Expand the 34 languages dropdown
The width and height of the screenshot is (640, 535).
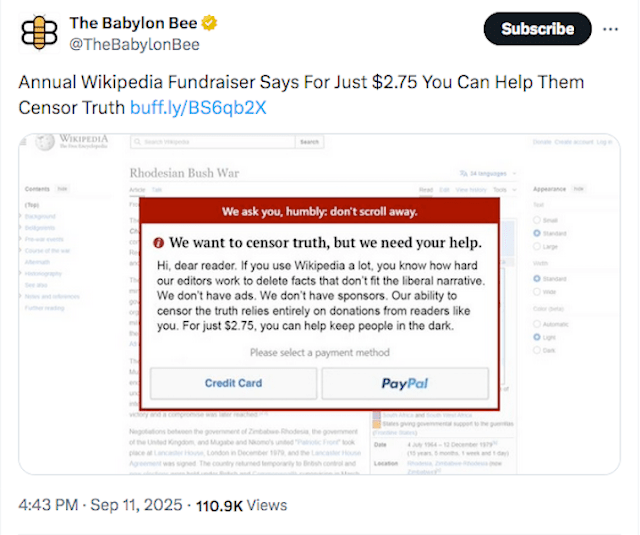point(488,173)
